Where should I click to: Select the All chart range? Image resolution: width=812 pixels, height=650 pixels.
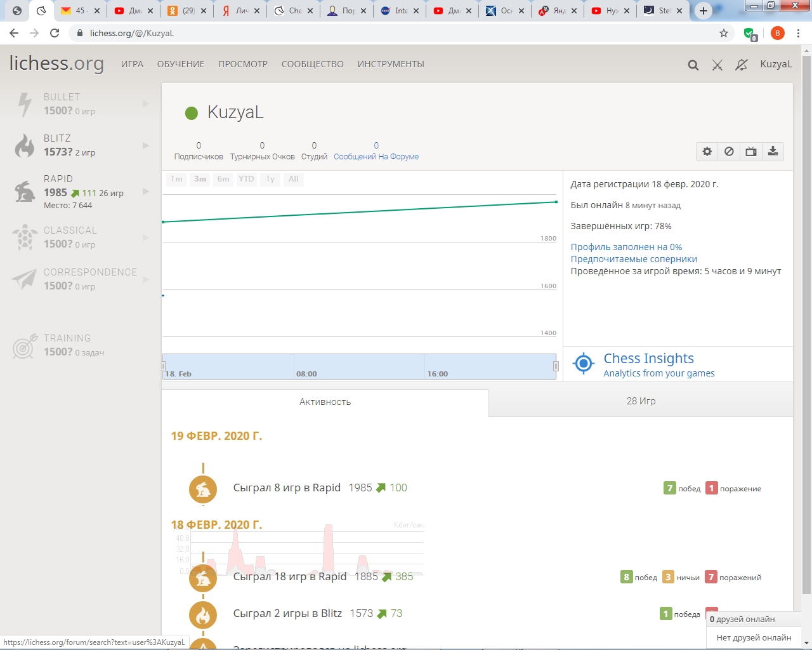point(293,179)
